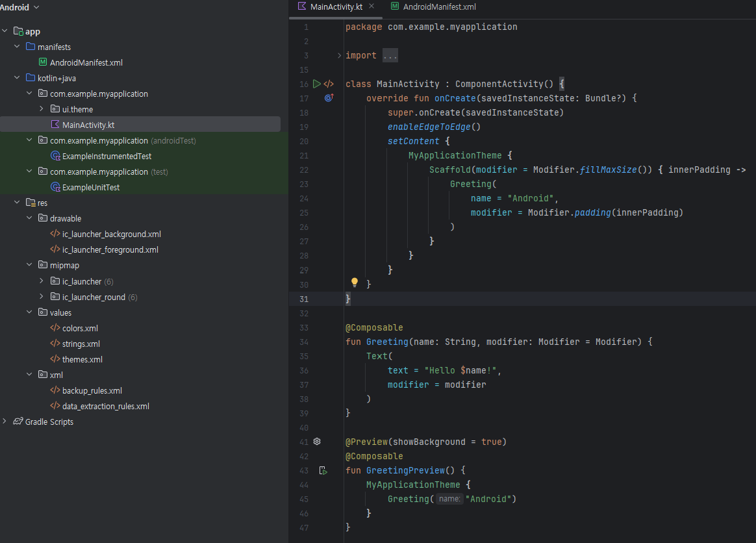Click the Scaffold call on line 22
The height and width of the screenshot is (543, 756).
pos(450,170)
